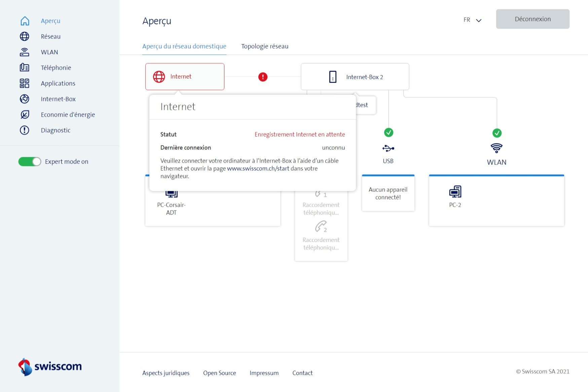Switch to Topologie réseau tab

coord(265,46)
